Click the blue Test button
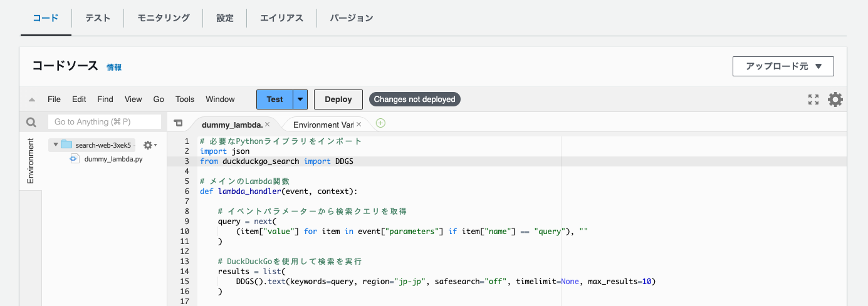868x306 pixels. 275,99
